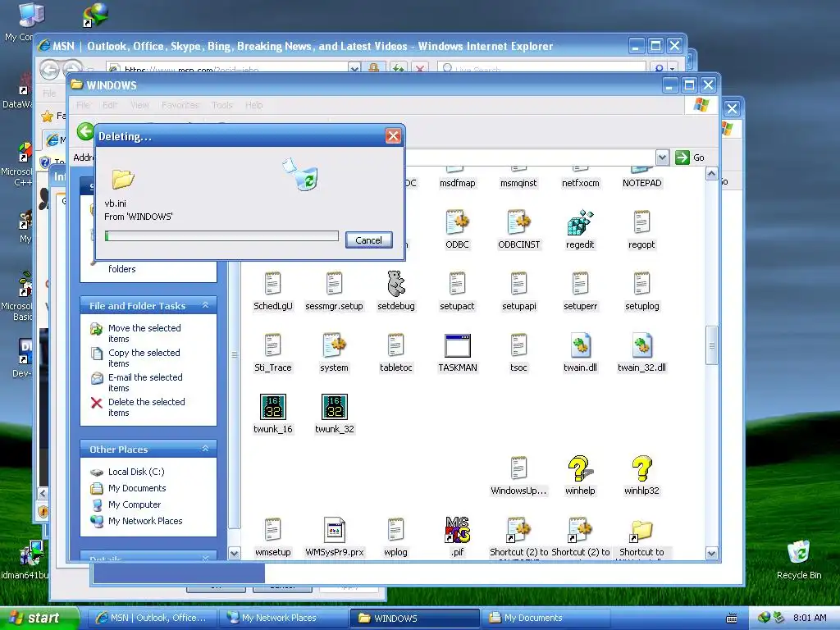Image resolution: width=840 pixels, height=630 pixels.
Task: Select the tsoc log file
Action: 518,345
